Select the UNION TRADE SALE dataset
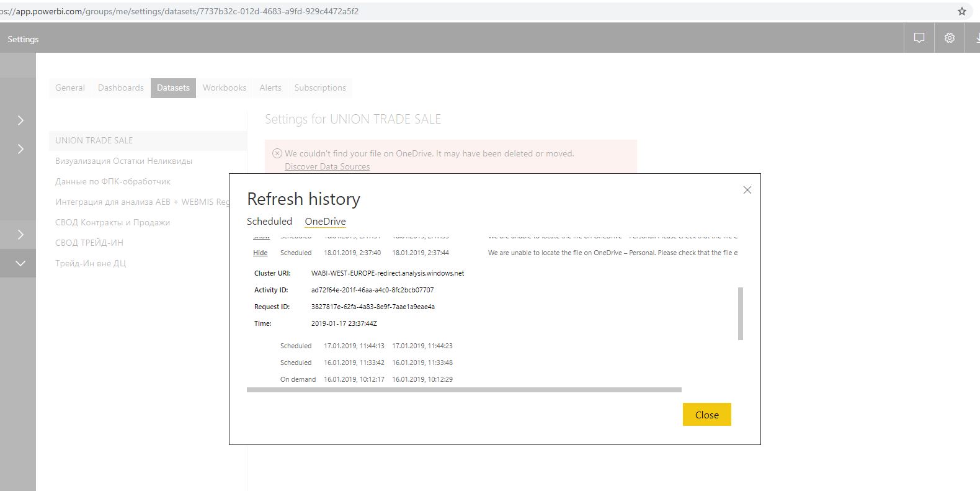 (x=148, y=140)
